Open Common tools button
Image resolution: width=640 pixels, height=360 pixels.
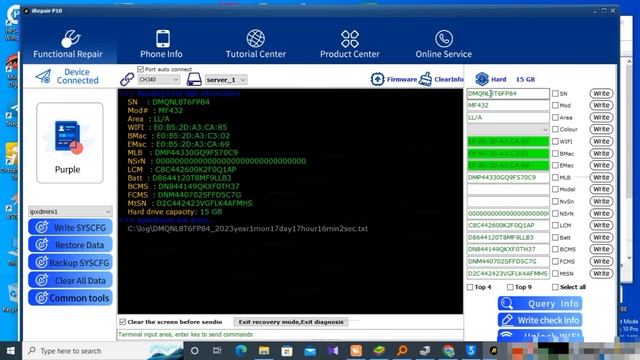[x=70, y=298]
